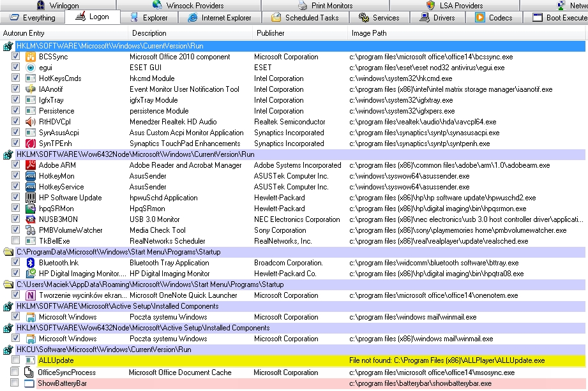The image size is (588, 391).
Task: Click 'Menedżer Realtek HD Audio' description
Action: pos(173,122)
